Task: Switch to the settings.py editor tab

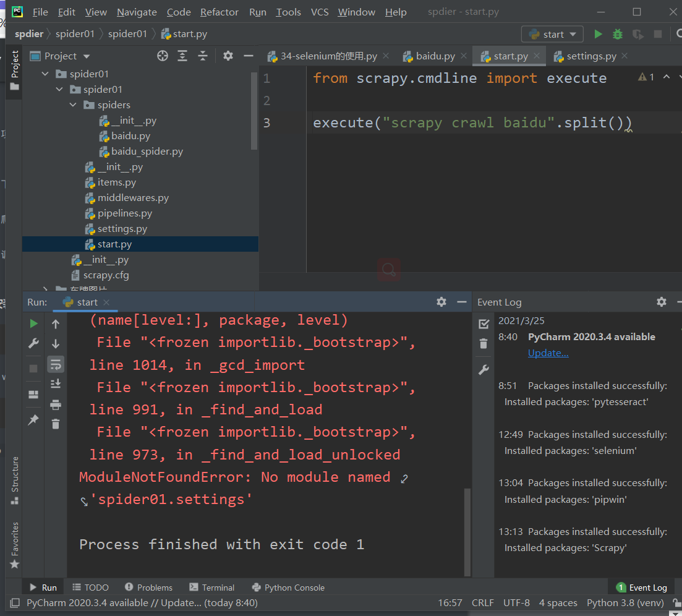Action: pos(591,56)
